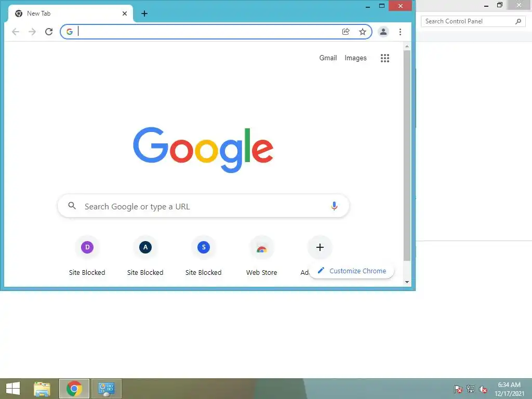Open the Chrome profile avatar menu
This screenshot has width=532, height=399.
tap(383, 32)
